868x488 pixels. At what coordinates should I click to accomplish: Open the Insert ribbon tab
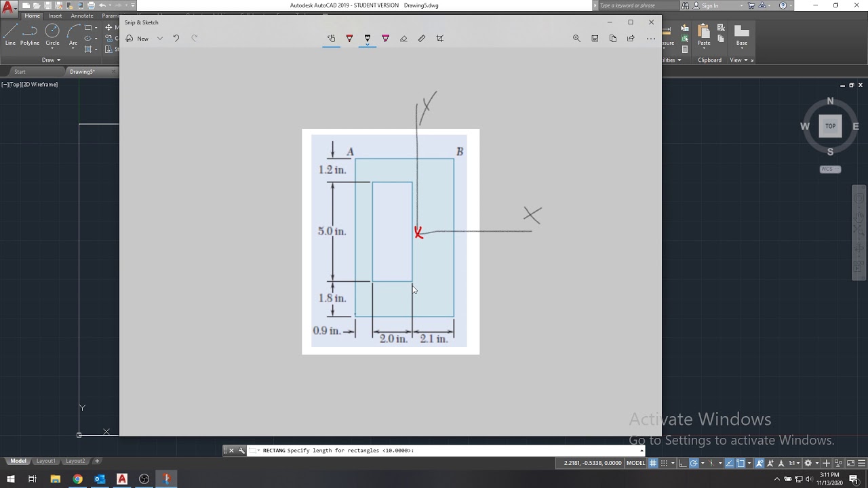coord(55,16)
